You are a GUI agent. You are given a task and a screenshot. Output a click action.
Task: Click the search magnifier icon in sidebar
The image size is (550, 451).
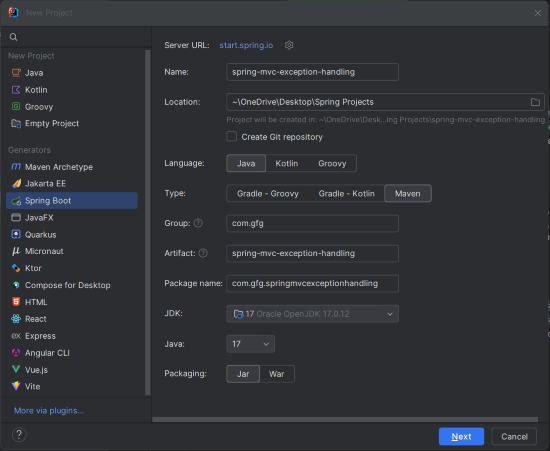[x=13, y=37]
